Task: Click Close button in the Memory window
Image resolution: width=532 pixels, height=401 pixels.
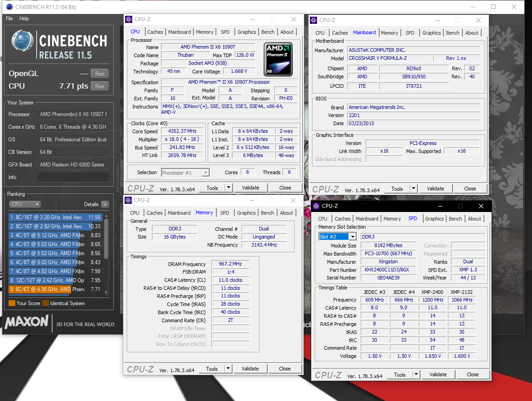Action: point(285,369)
